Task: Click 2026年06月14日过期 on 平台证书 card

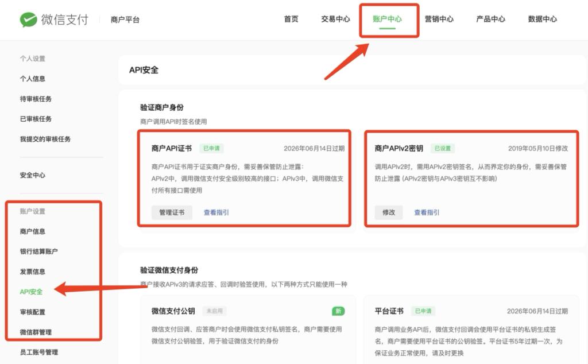Action: [x=537, y=311]
